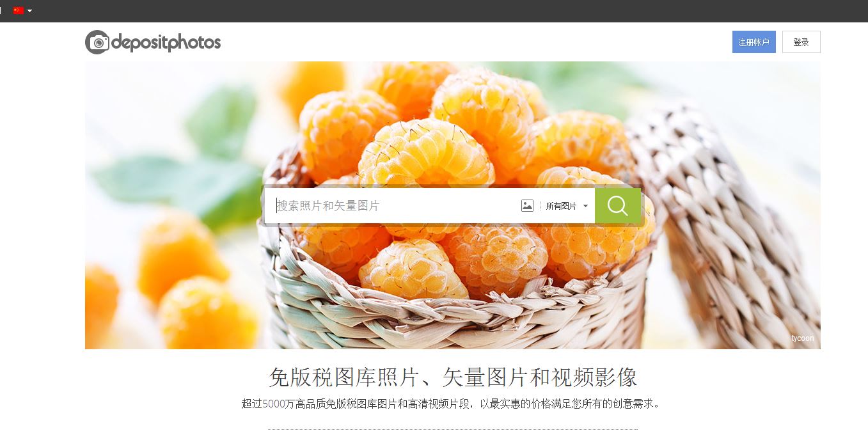Viewport: 868px width, 433px height.
Task: Click the 登录 login button
Action: (x=801, y=42)
